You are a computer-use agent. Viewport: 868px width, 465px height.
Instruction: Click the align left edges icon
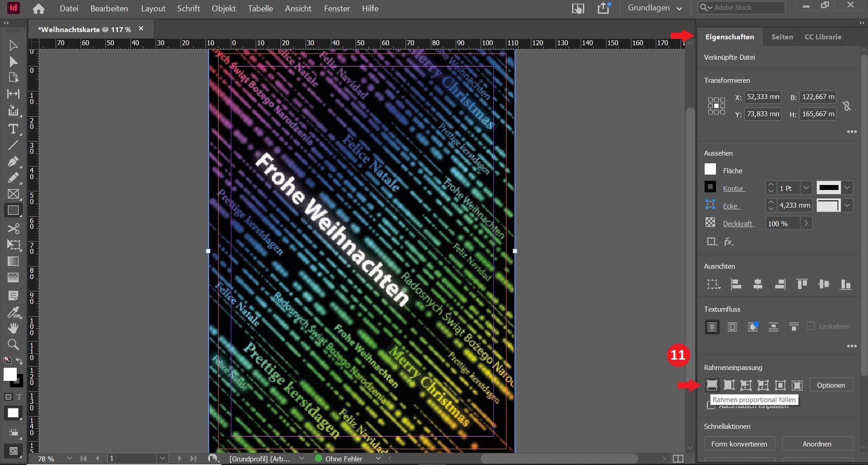click(x=736, y=284)
